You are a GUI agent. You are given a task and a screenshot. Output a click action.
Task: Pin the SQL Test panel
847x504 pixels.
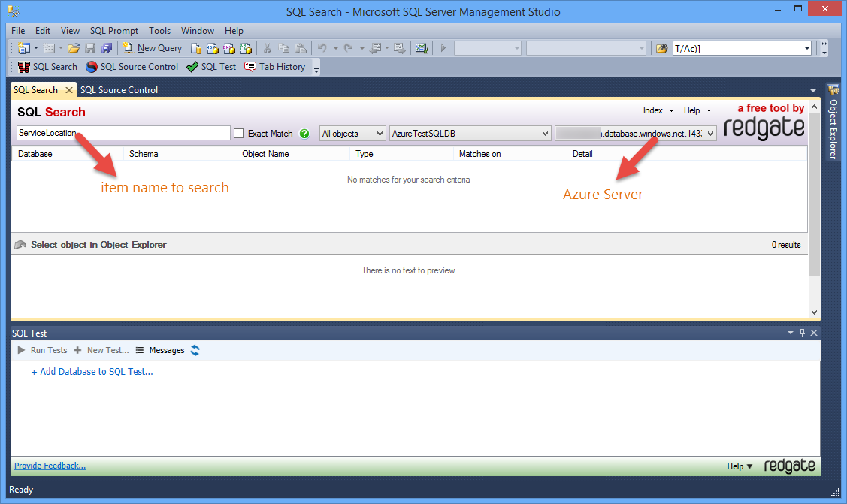(x=802, y=333)
